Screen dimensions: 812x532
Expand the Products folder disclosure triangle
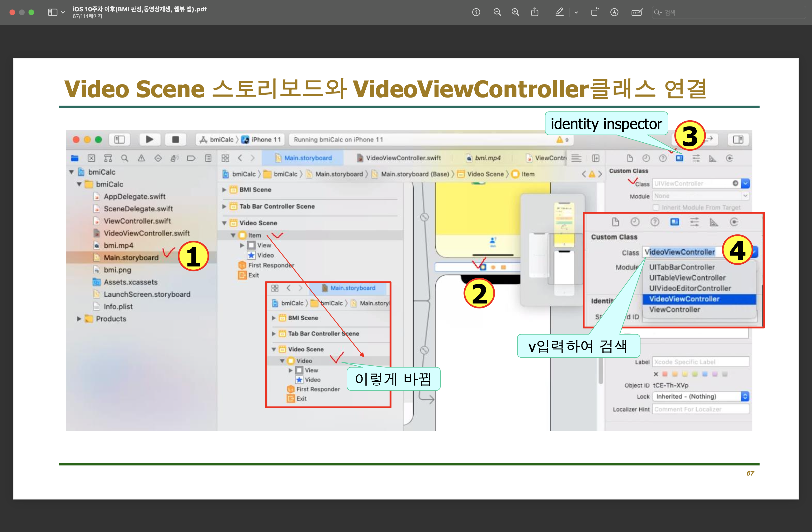click(79, 319)
